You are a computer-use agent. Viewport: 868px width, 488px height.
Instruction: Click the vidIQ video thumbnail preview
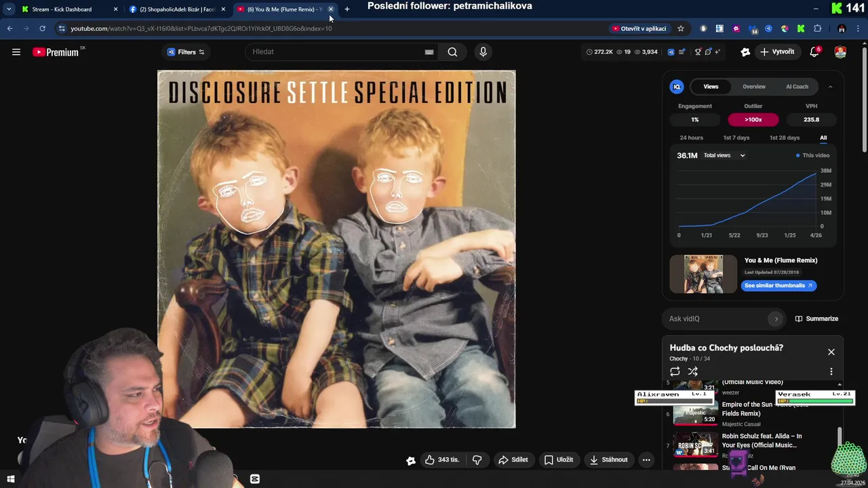coord(703,274)
